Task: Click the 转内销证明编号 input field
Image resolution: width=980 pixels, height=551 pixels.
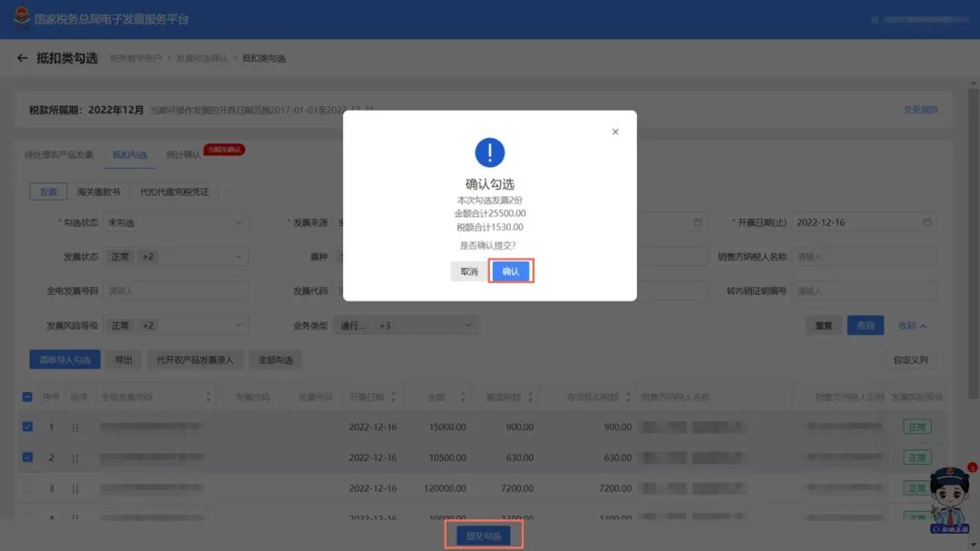Action: click(x=865, y=290)
